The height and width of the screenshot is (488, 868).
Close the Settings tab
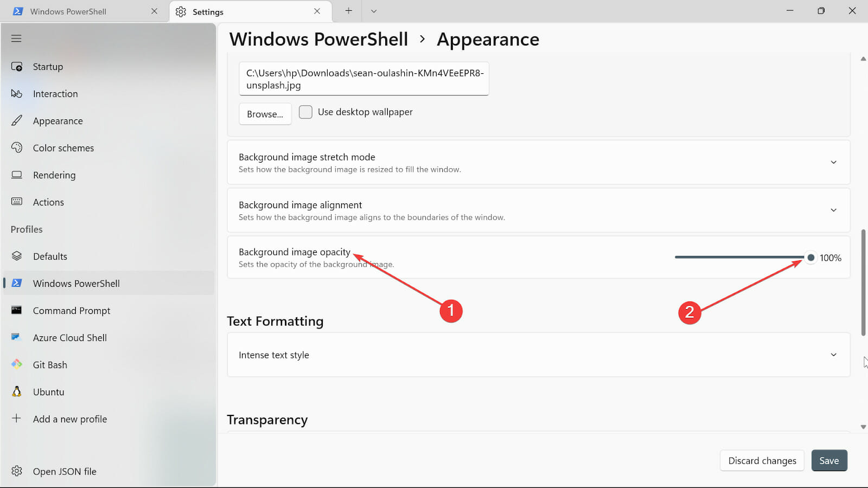click(x=317, y=11)
